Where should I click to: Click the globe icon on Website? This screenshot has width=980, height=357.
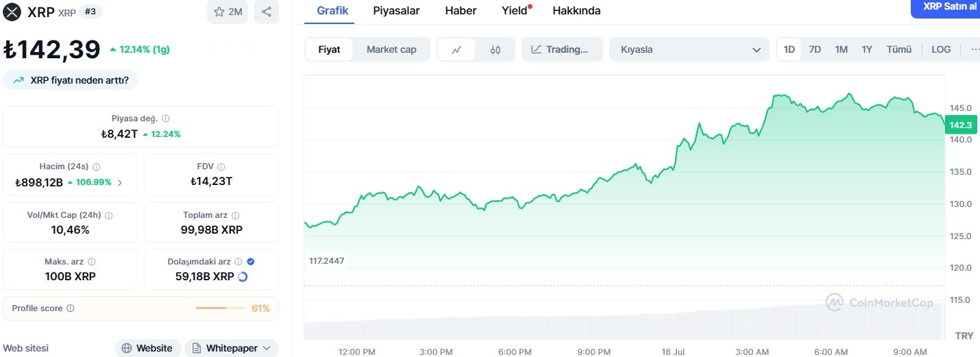pyautogui.click(x=127, y=348)
